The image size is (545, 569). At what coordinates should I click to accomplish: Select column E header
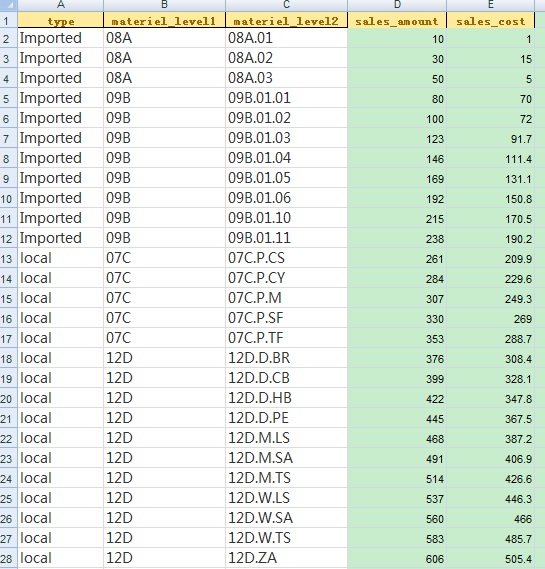(x=491, y=5)
